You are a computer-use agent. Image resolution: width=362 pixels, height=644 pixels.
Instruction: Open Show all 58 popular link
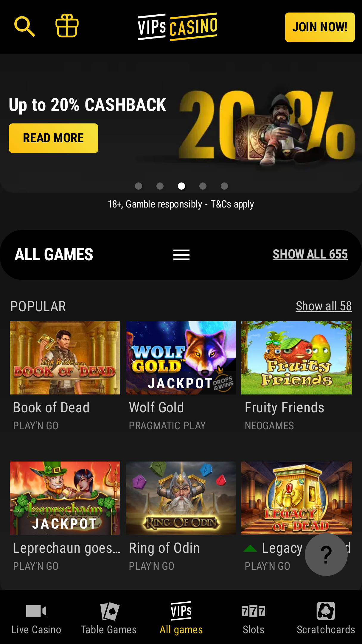pos(324,306)
